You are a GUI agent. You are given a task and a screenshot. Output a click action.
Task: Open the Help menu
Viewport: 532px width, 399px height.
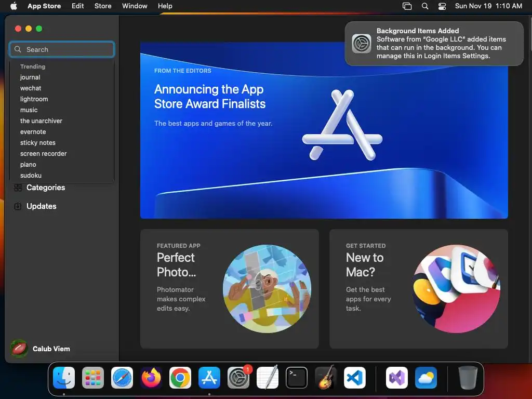165,6
